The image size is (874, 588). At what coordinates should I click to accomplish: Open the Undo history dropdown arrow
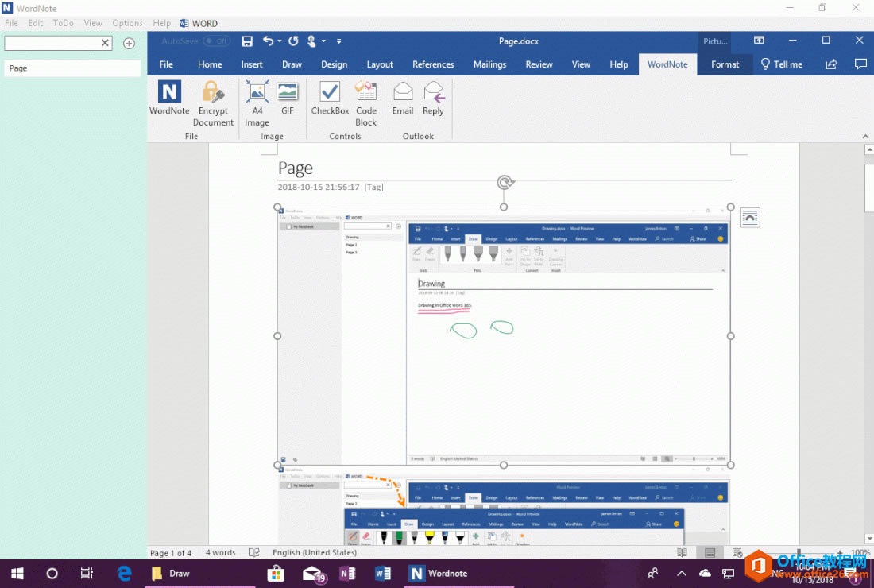(280, 41)
